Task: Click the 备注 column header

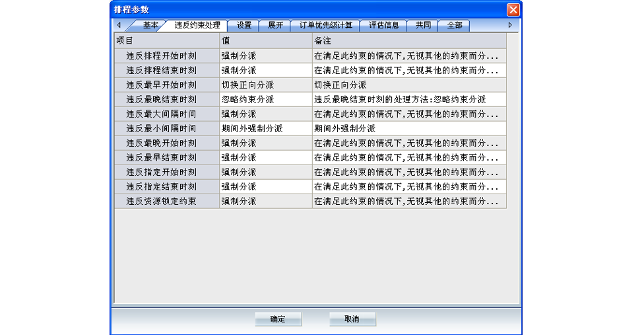Action: tap(408, 41)
